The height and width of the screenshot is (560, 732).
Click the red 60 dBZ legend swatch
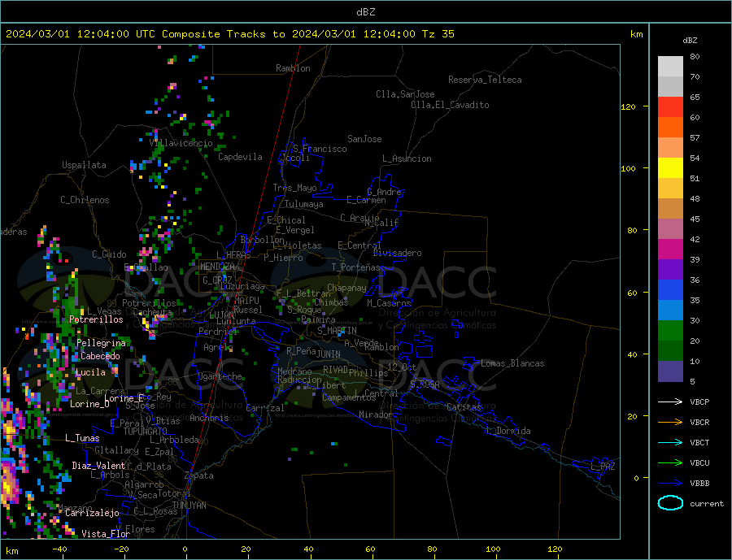tap(670, 106)
